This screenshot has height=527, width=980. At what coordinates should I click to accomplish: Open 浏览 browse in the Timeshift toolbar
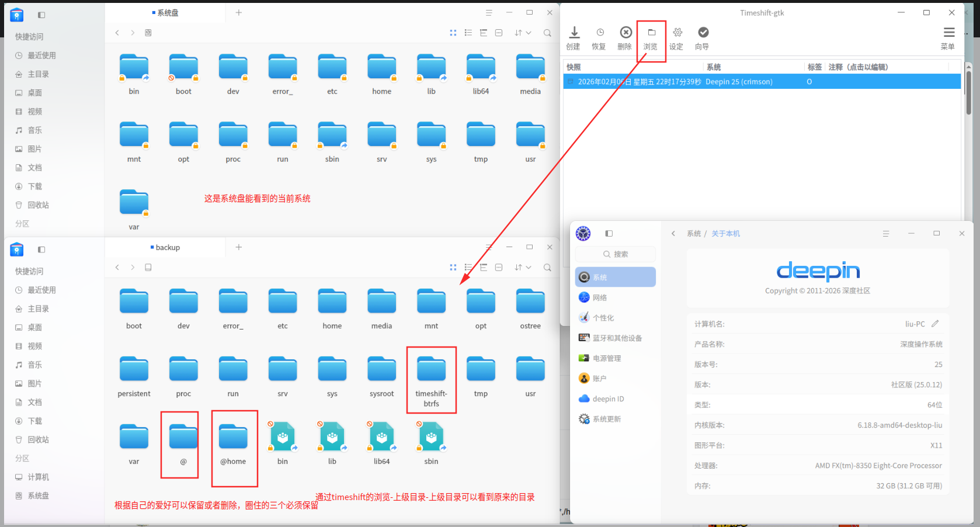tap(651, 38)
